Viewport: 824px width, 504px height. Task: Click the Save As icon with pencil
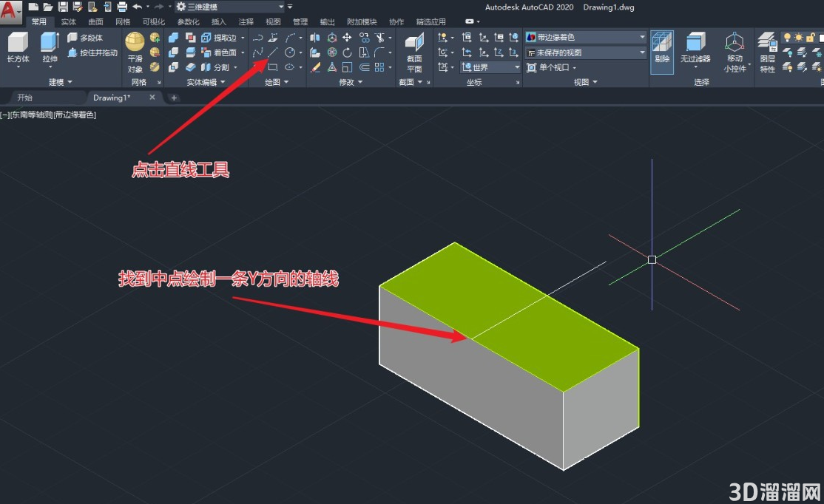click(x=78, y=7)
